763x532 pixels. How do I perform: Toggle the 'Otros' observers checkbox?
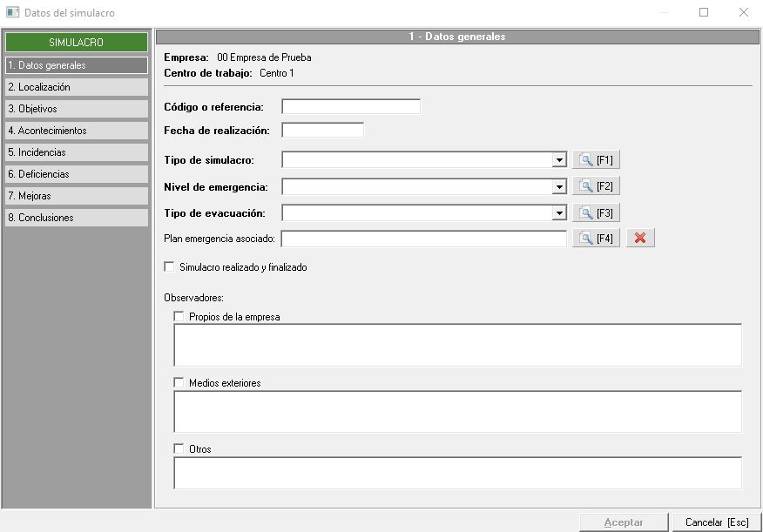coord(179,449)
